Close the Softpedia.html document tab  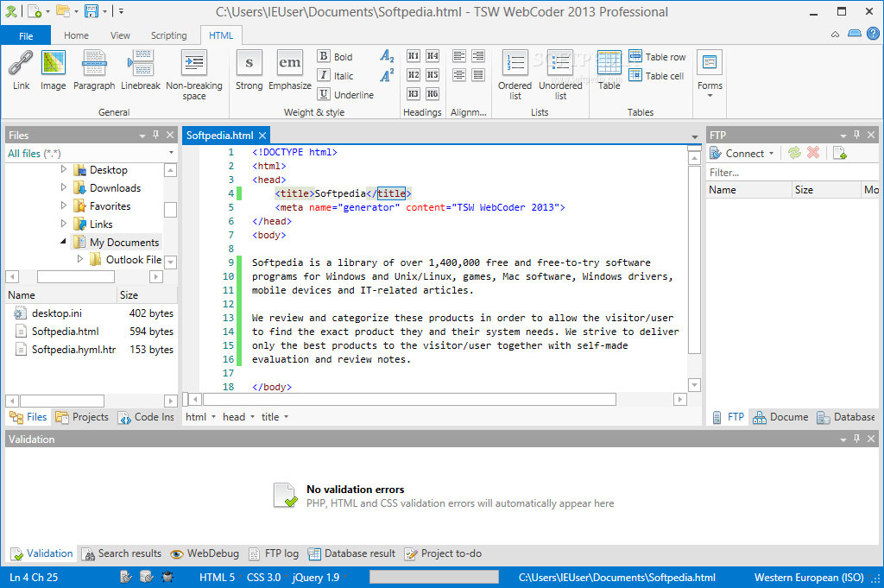click(262, 136)
